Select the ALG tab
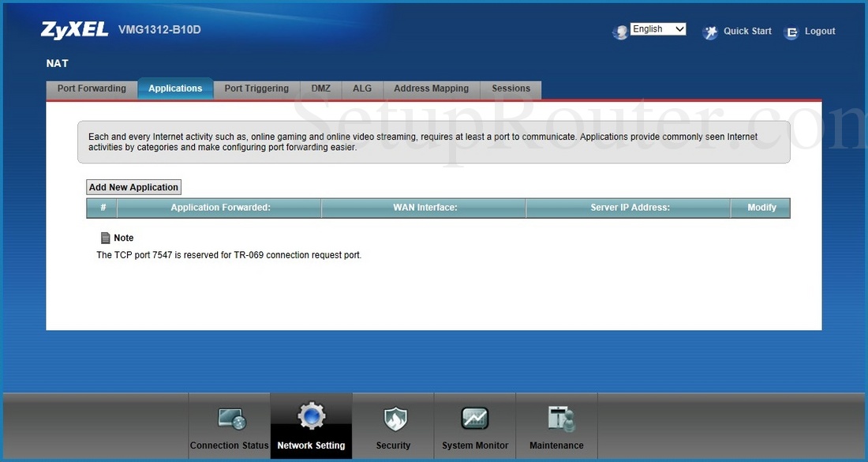 362,88
